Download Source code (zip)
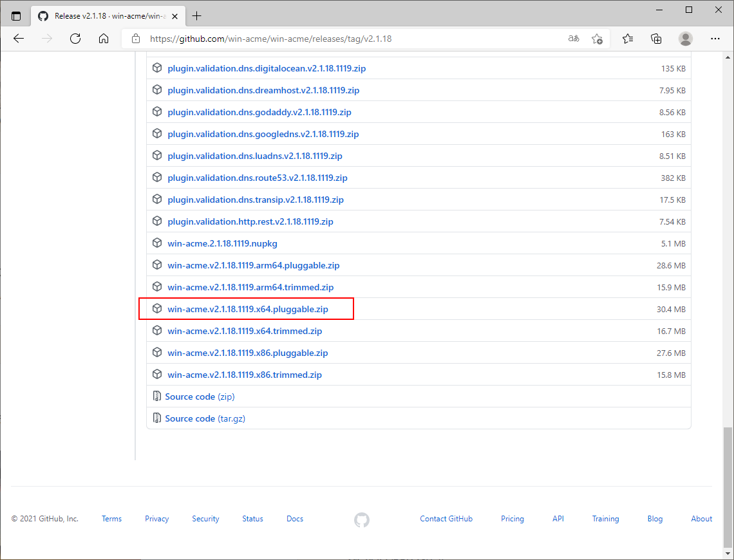This screenshot has height=560, width=734. [x=200, y=397]
